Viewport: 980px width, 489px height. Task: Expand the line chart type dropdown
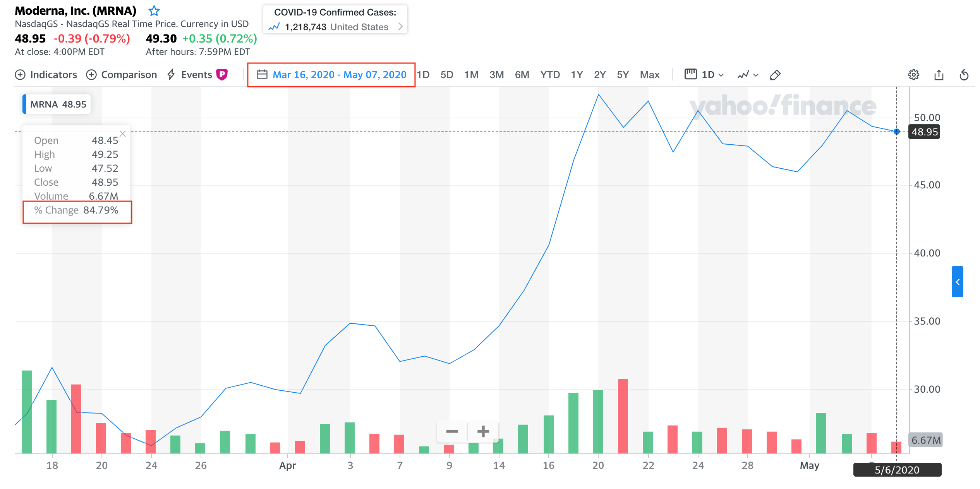pos(748,75)
